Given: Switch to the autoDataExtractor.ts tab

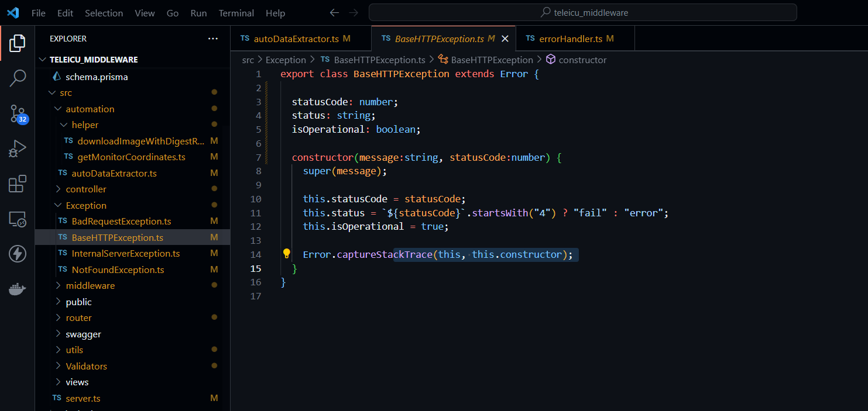Looking at the screenshot, I should point(296,39).
